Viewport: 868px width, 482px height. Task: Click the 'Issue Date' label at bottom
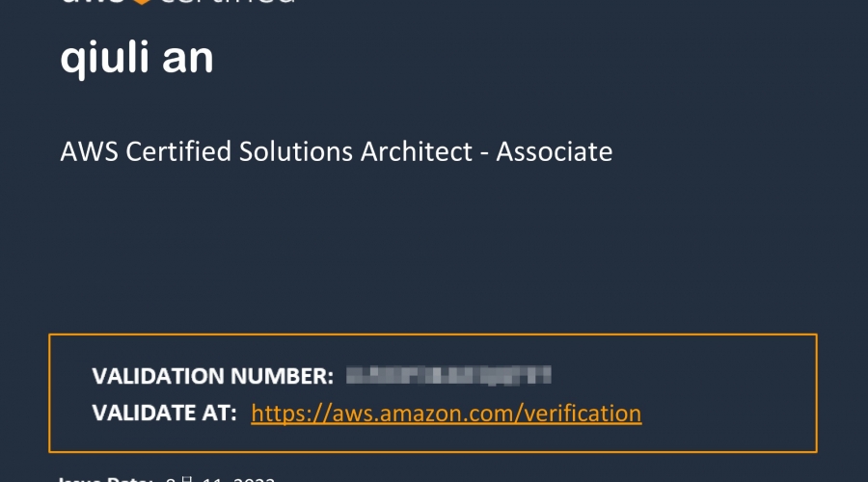pos(105,479)
